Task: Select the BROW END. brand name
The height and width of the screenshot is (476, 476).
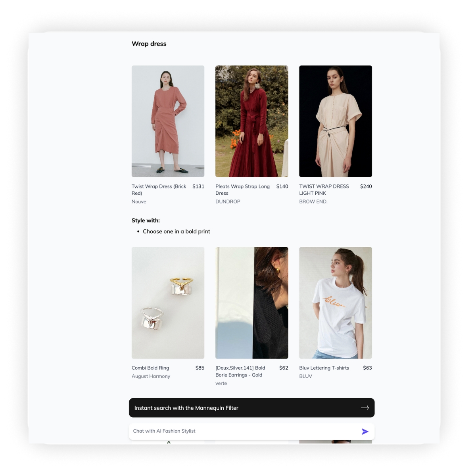Action: point(313,202)
